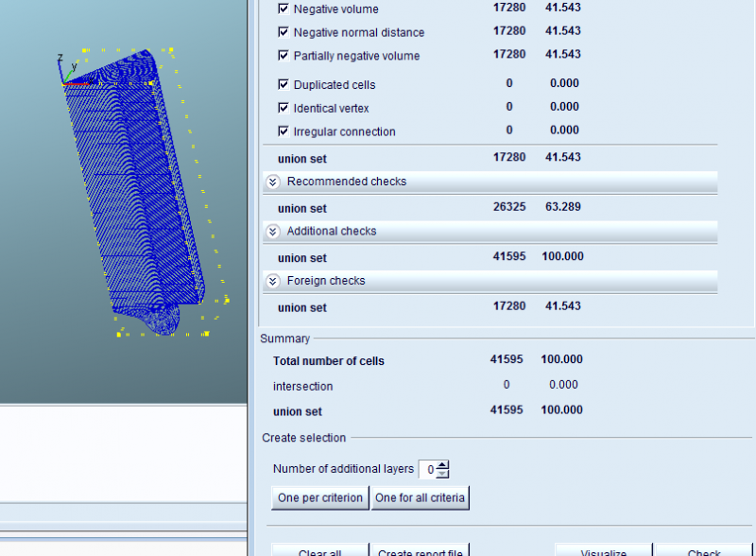Uncheck the Identical vertex checkbox
Screen dimensions: 756x556
tap(283, 108)
